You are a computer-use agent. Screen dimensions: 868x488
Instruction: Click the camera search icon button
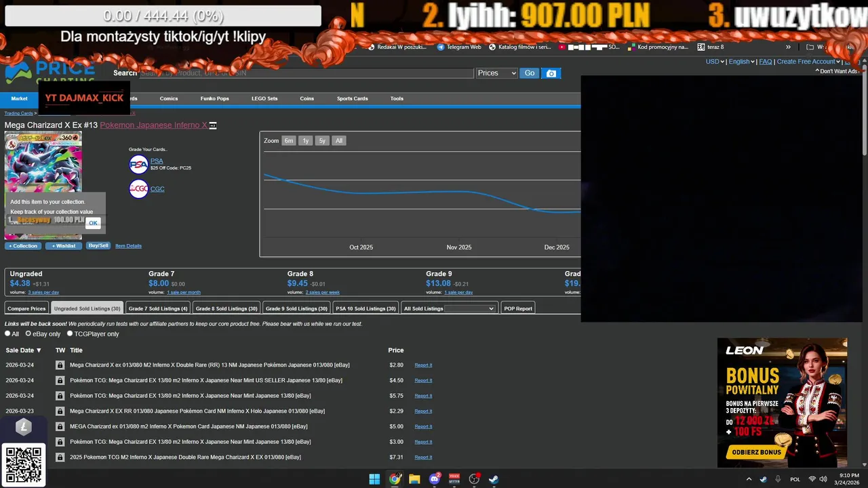click(551, 73)
